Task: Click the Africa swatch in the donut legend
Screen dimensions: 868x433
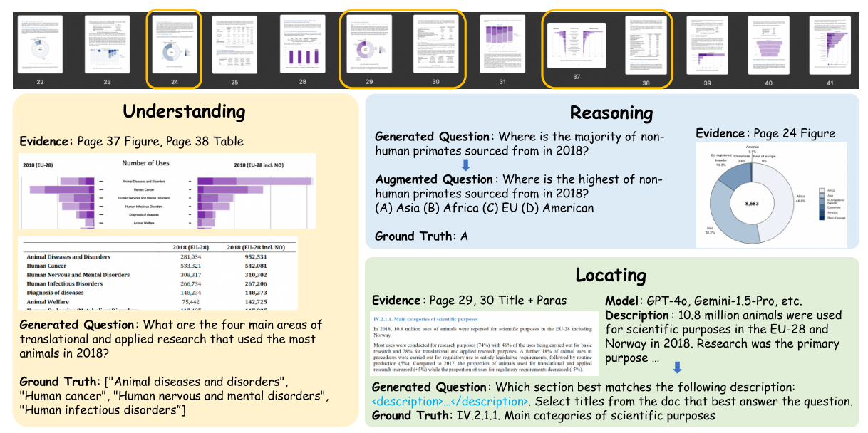Action: [822, 190]
